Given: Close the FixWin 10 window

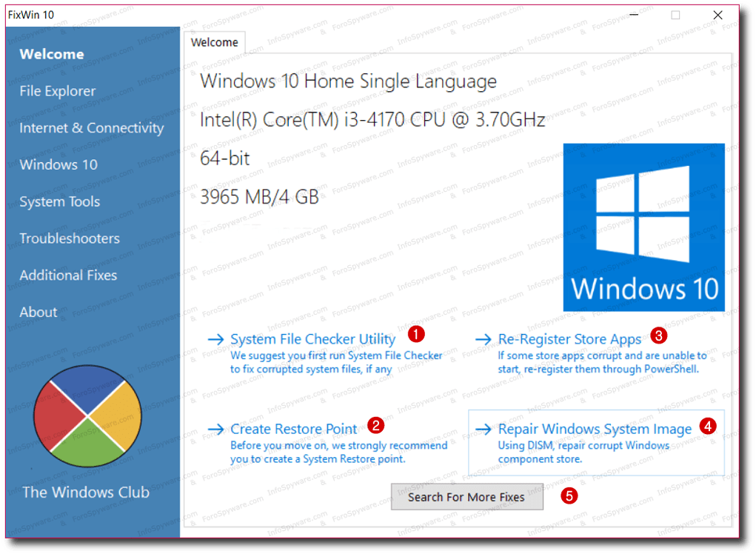Looking at the screenshot, I should tap(717, 15).
